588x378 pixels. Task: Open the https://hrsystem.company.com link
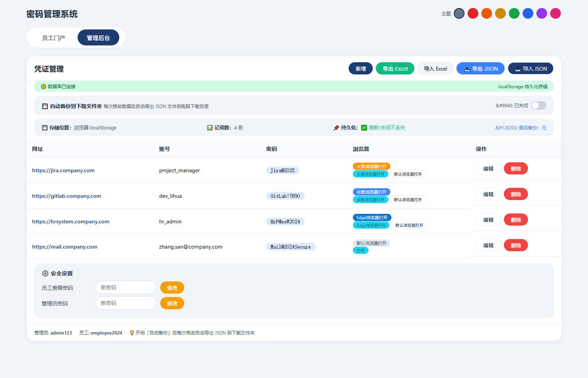pos(71,221)
